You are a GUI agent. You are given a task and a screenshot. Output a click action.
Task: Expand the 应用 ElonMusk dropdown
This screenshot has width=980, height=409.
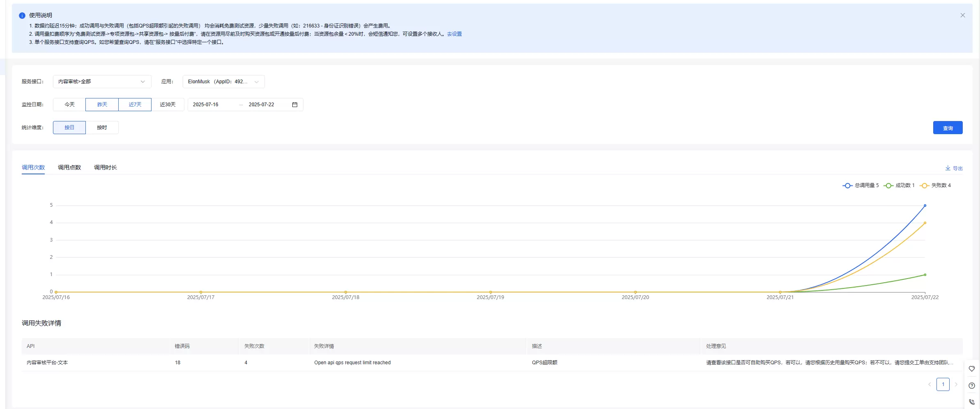click(223, 82)
